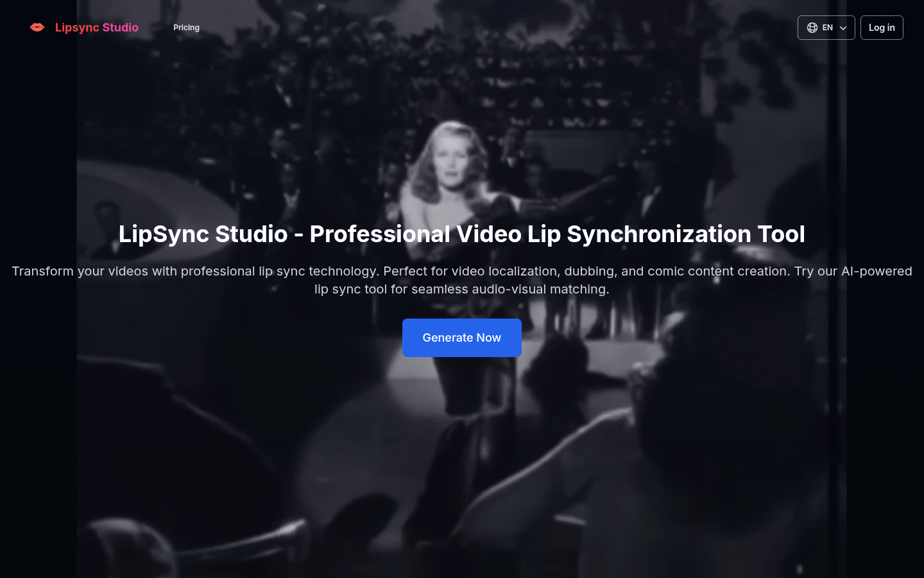The image size is (924, 578).
Task: Click the 'Transform your videos' description paragraph
Action: pyautogui.click(x=462, y=280)
